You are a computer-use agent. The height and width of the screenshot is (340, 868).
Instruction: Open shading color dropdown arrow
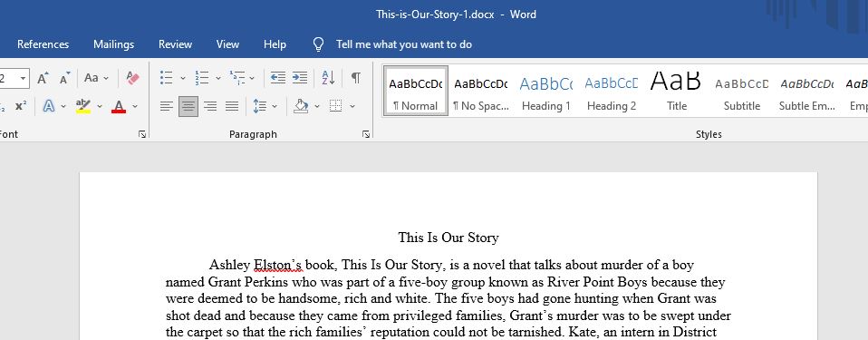pyautogui.click(x=316, y=106)
